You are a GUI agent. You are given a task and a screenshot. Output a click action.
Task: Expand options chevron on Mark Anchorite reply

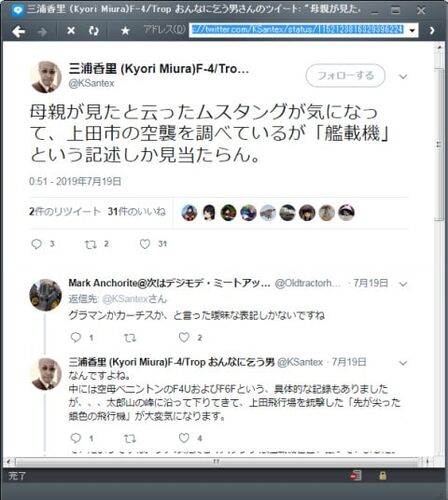[x=403, y=284]
